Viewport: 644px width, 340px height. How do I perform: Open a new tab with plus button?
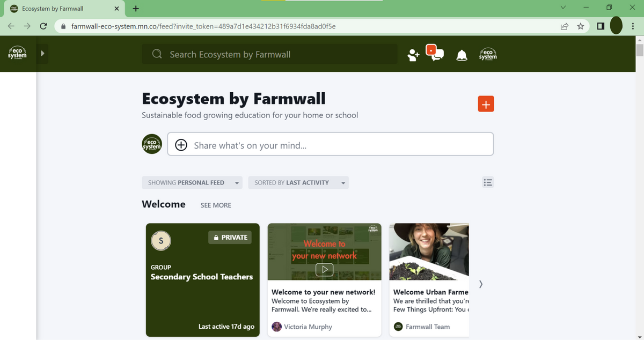coord(136,9)
